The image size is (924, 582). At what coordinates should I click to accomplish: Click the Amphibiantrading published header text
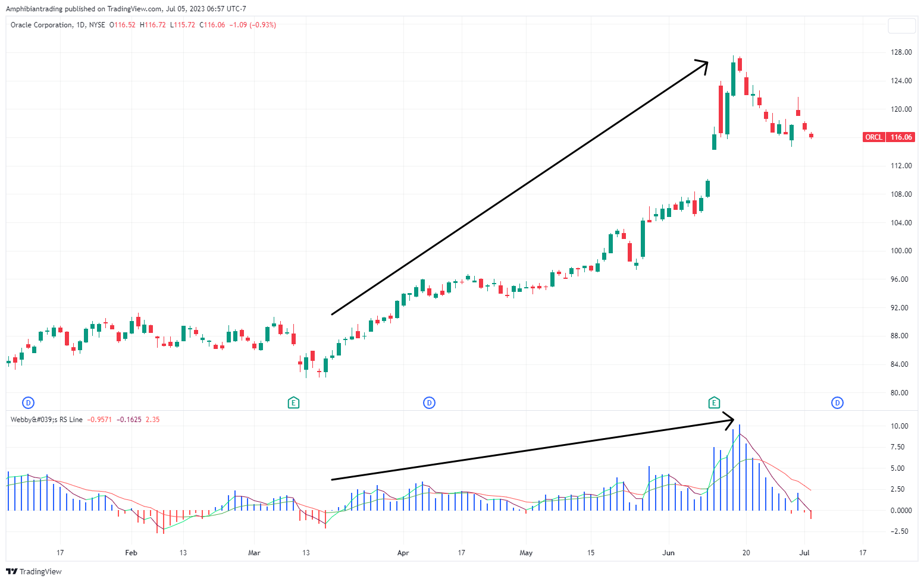[x=126, y=9]
